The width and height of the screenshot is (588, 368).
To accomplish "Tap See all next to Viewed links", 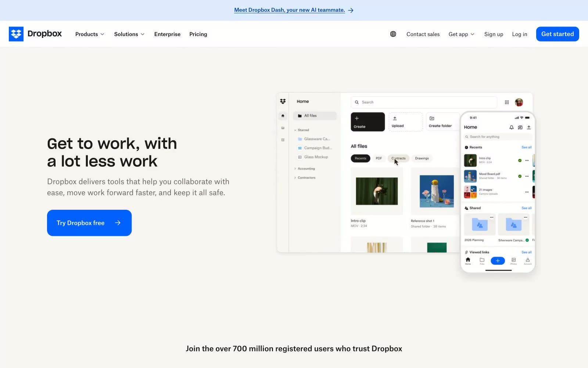I will 527,252.
